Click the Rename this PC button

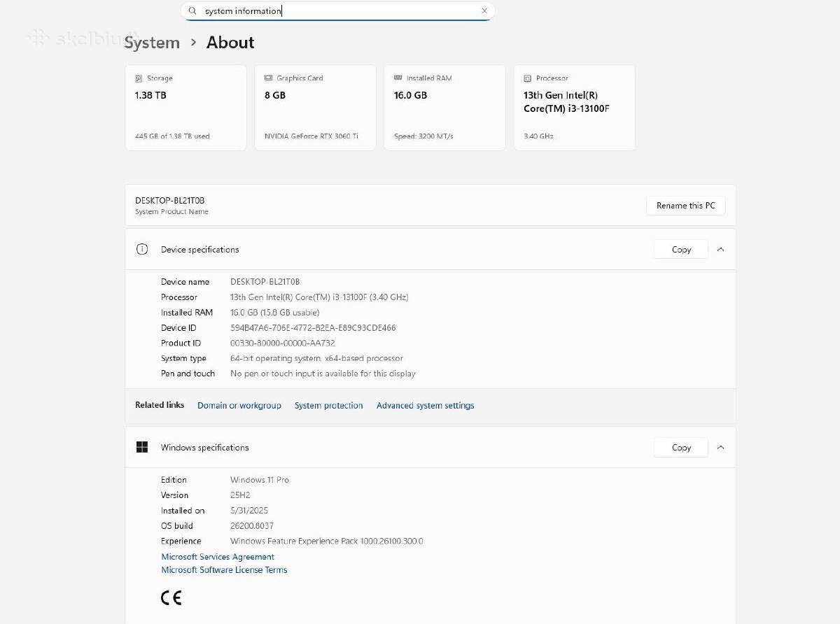(x=686, y=206)
